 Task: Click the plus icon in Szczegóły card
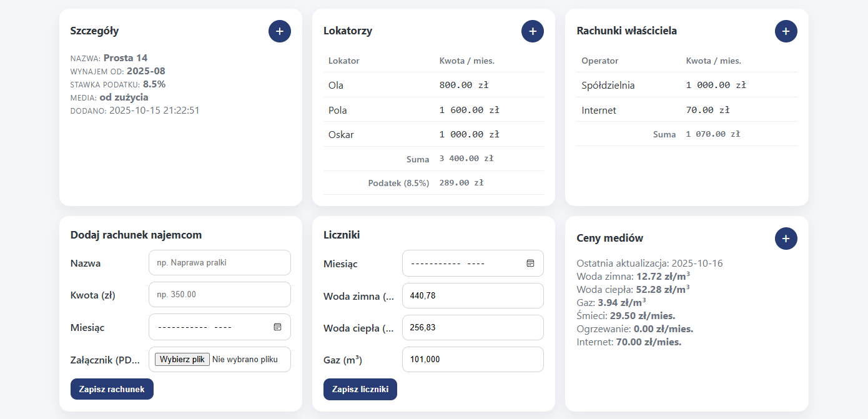click(x=279, y=31)
